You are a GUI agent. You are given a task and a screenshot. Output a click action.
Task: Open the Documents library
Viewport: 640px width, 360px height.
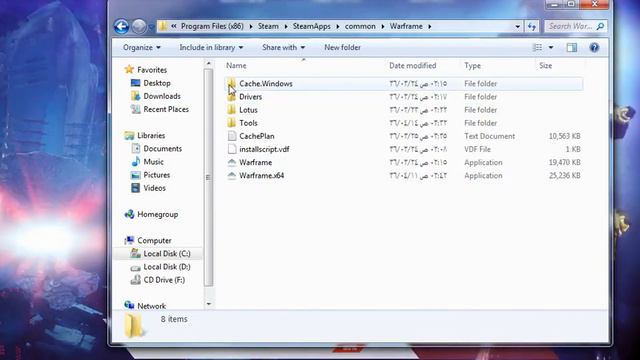162,149
